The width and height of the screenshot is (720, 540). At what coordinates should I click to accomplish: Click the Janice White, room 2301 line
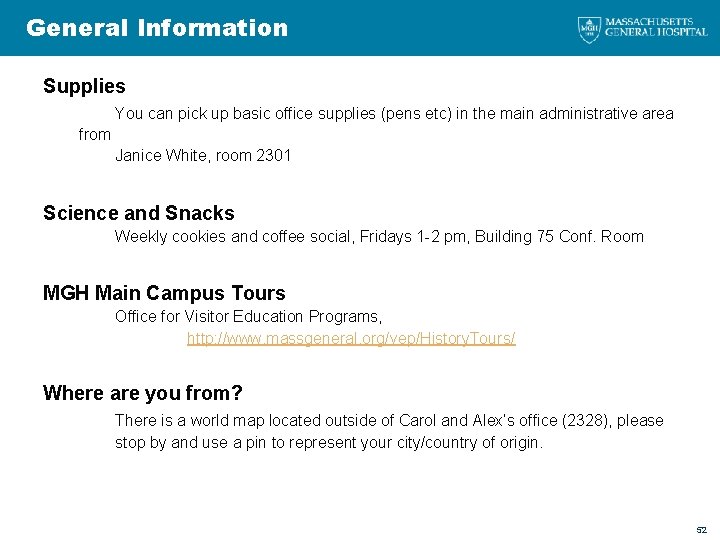point(203,156)
